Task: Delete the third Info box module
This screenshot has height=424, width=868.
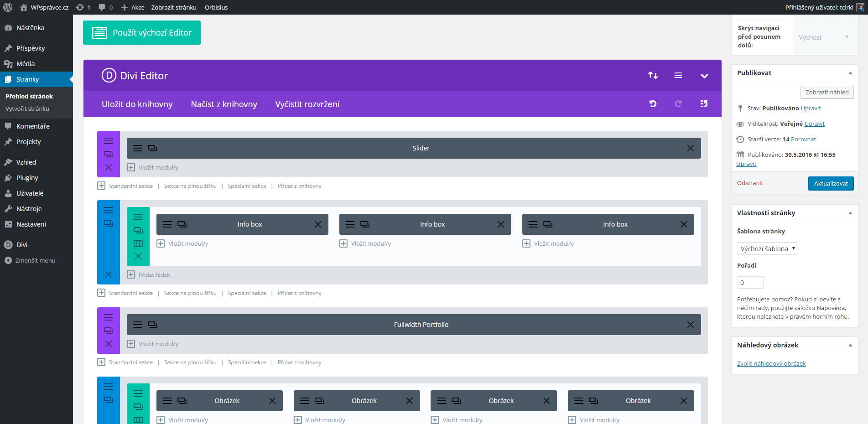Action: tap(684, 224)
